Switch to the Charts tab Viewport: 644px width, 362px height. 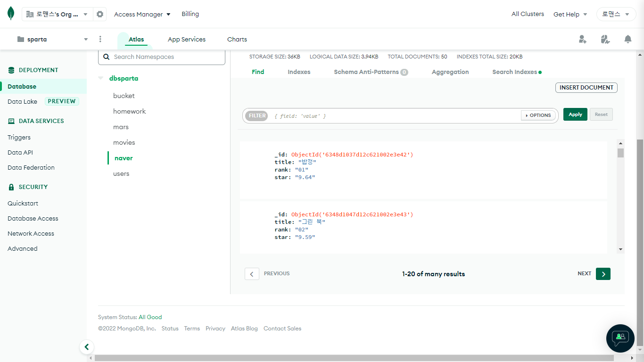(237, 40)
